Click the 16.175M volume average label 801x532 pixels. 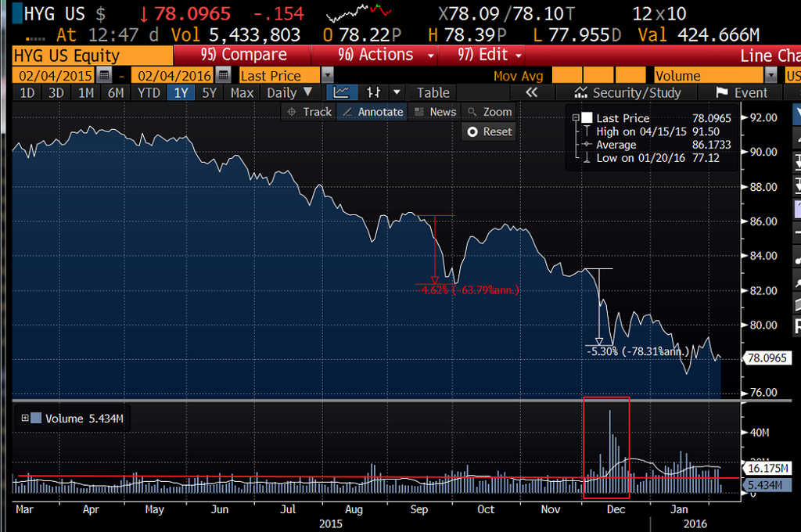767,468
